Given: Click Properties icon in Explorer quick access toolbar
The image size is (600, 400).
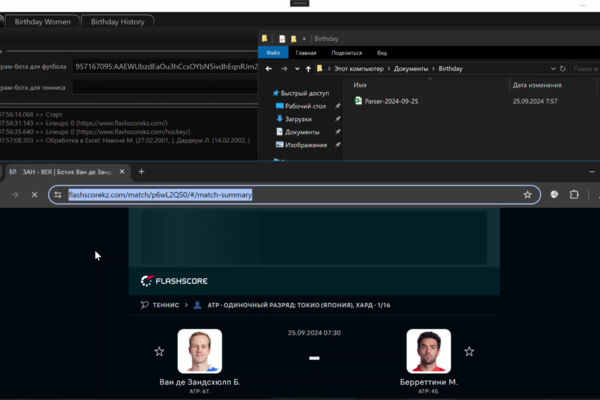Looking at the screenshot, I should coord(282,39).
